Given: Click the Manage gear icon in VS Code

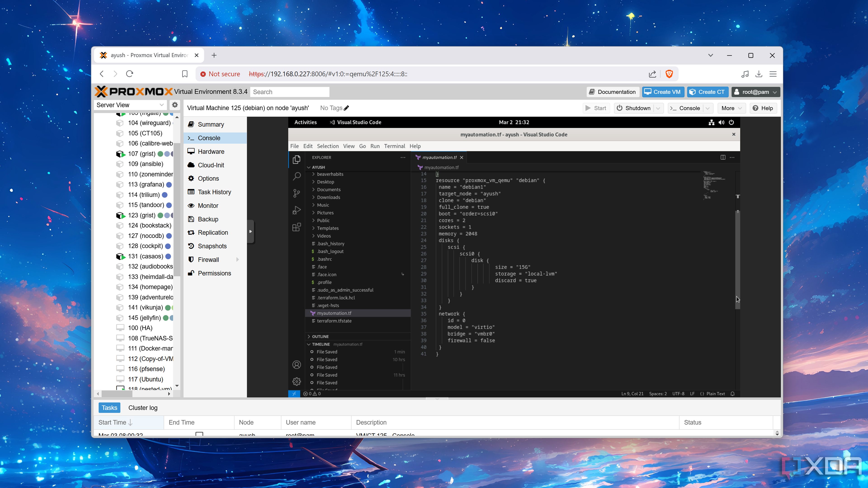Looking at the screenshot, I should [297, 381].
